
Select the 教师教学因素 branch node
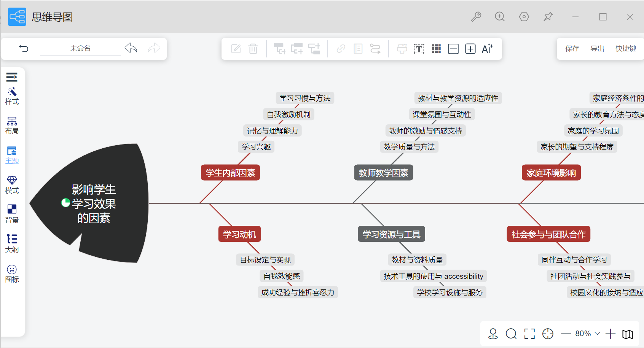click(383, 173)
